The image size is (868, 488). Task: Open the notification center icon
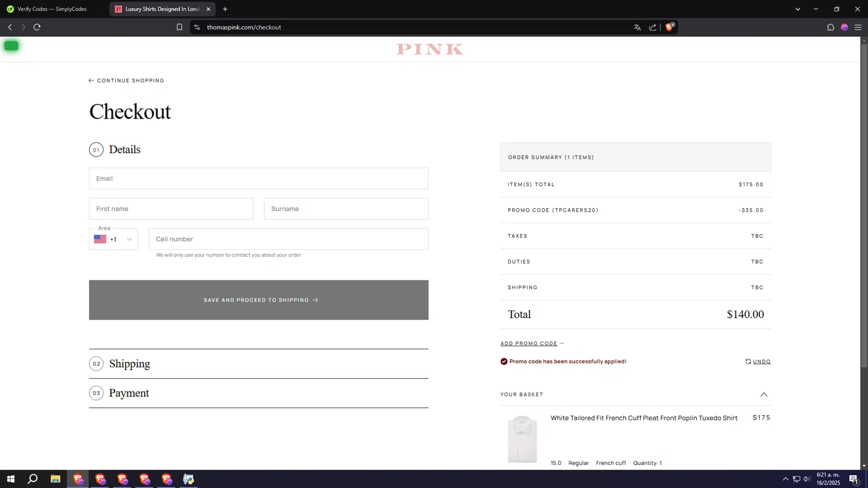[x=854, y=479]
